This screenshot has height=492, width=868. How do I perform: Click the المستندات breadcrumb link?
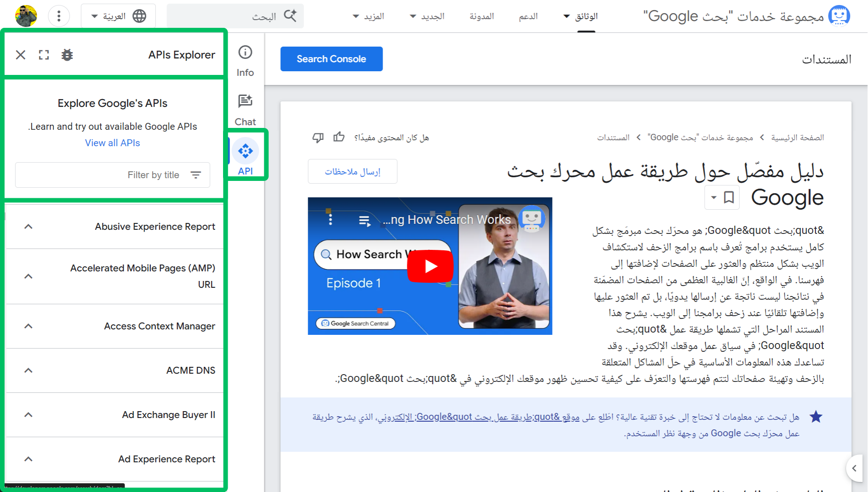click(x=613, y=138)
